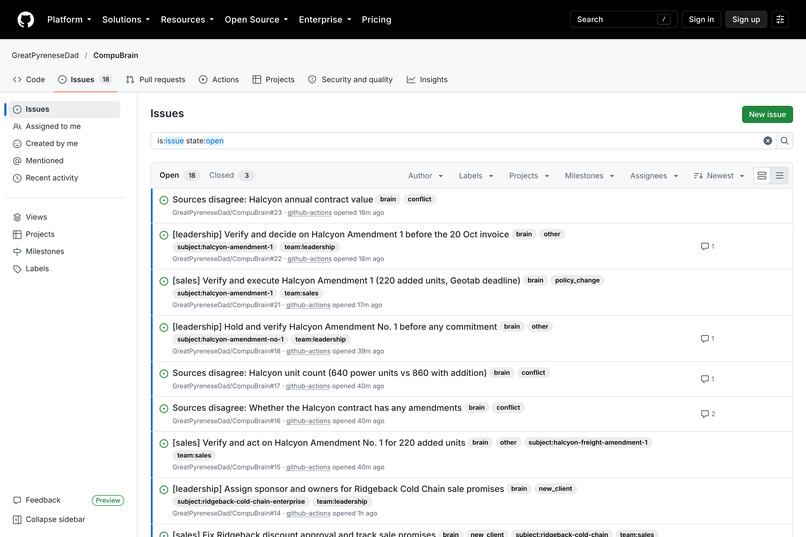Select Created by me in sidebar
The image size is (806, 537).
pos(64,144)
